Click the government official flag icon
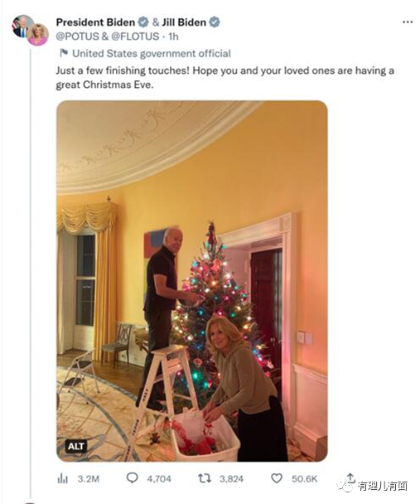Viewport: 420px width, 504px height. point(64,53)
